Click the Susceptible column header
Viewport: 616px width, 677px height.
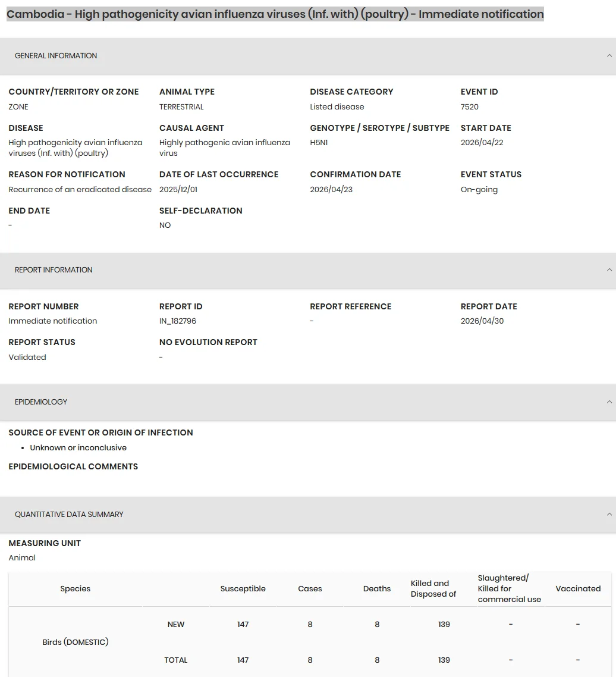point(243,588)
